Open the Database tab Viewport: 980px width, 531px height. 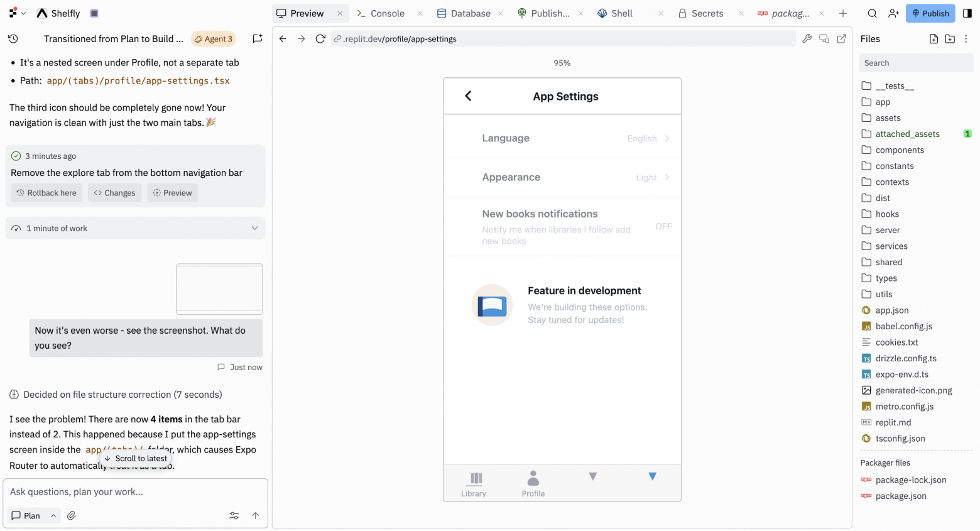464,13
